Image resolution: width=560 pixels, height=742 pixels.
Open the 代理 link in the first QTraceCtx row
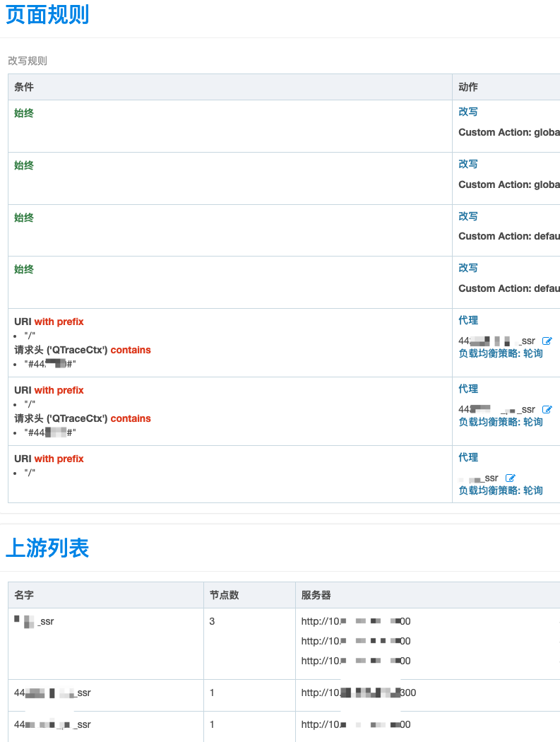468,320
